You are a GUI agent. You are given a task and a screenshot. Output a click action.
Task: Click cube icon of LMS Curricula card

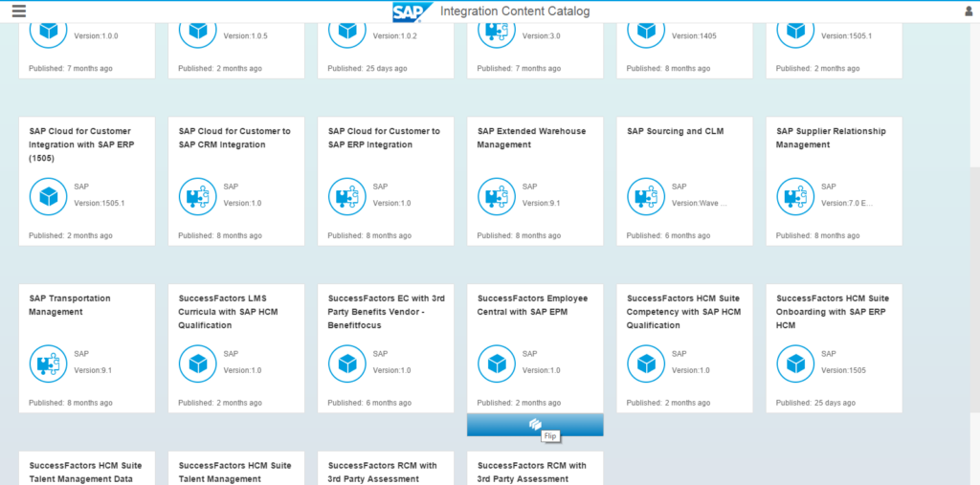[x=197, y=364]
